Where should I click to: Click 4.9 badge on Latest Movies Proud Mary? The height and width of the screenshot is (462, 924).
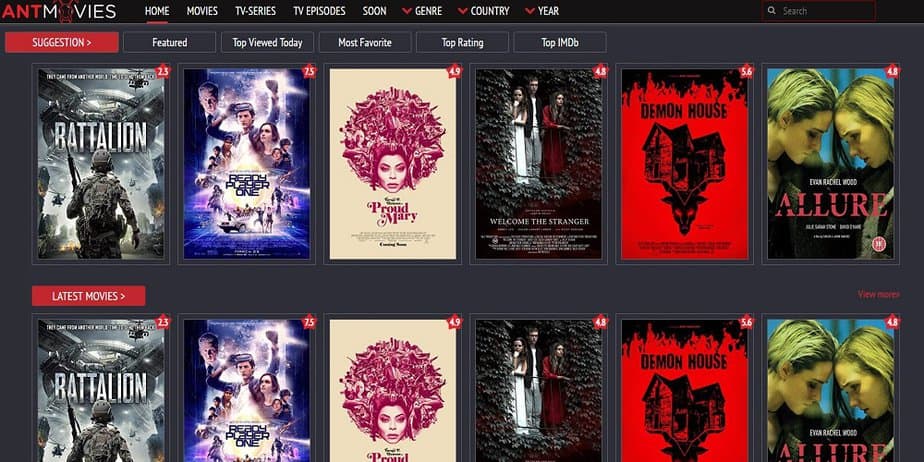point(454,322)
